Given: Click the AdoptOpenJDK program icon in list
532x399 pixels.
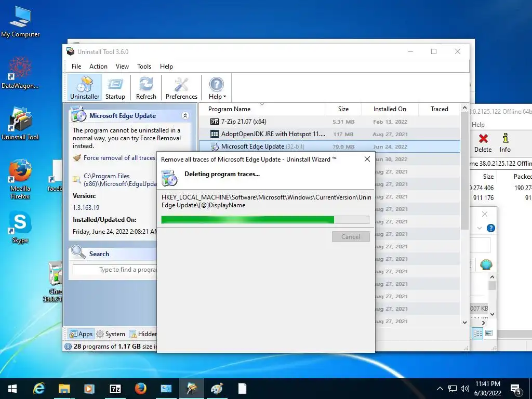Looking at the screenshot, I should coord(215,134).
